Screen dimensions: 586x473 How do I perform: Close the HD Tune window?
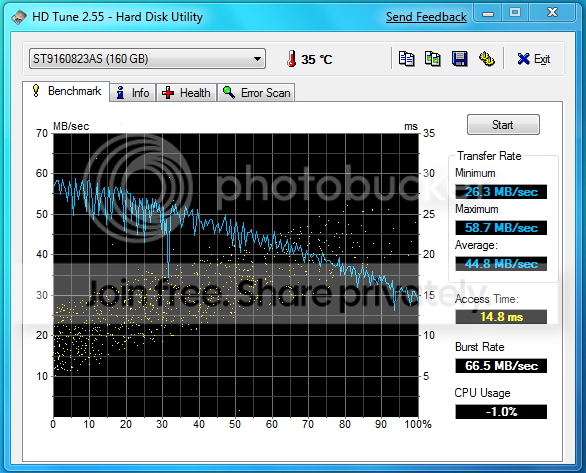pyautogui.click(x=552, y=13)
